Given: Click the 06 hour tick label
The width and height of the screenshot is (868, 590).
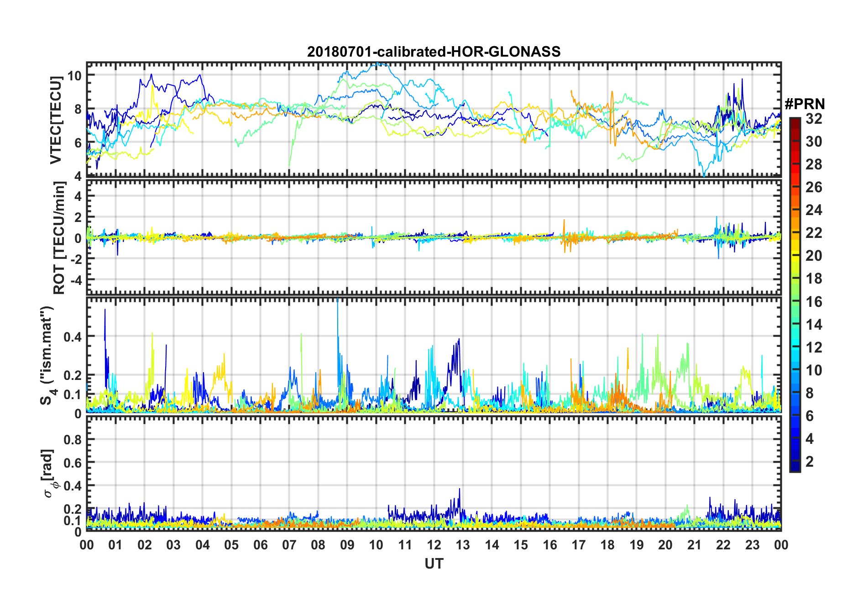Looking at the screenshot, I should tap(261, 545).
